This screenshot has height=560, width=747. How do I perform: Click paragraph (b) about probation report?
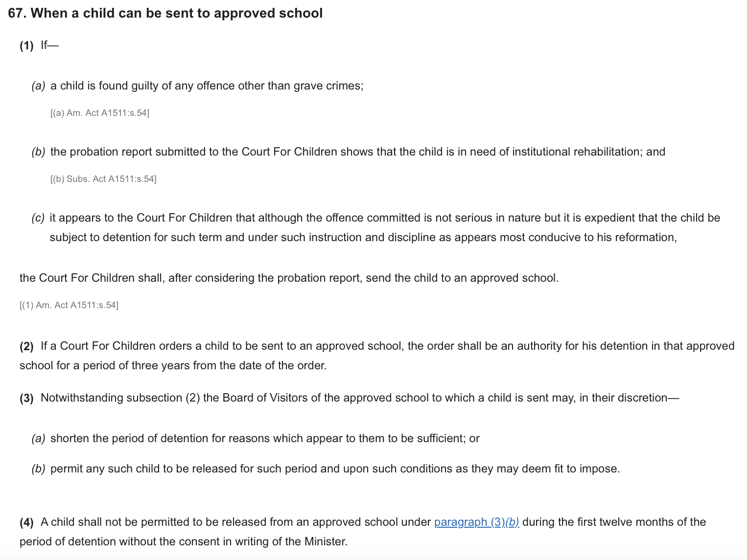348,152
